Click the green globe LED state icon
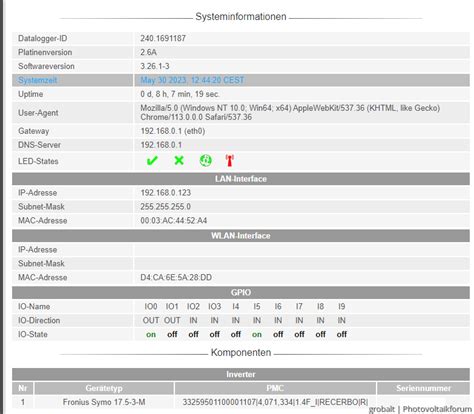 [205, 160]
